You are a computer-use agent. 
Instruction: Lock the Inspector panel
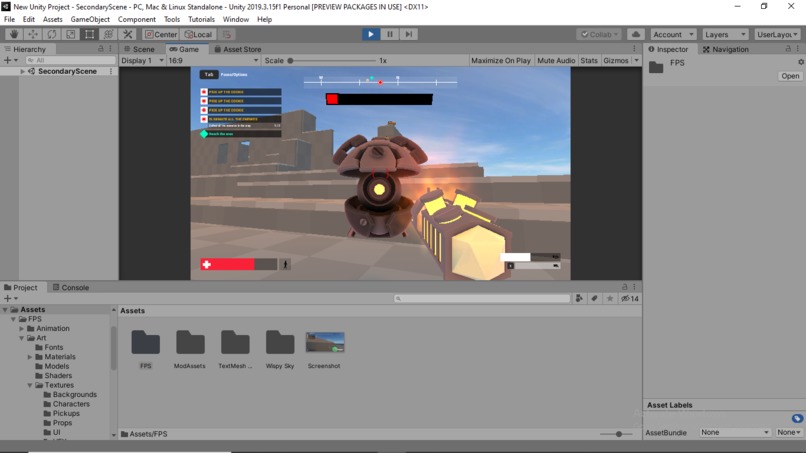point(788,49)
